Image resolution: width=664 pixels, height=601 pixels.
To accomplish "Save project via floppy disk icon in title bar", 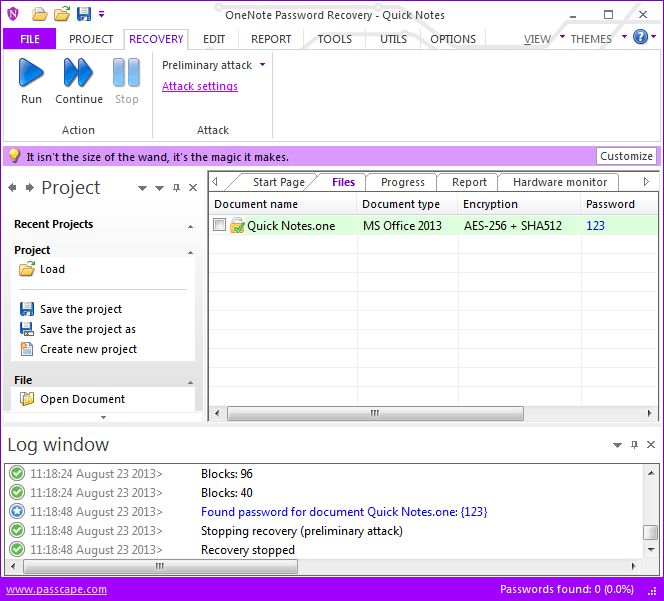I will pyautogui.click(x=84, y=14).
